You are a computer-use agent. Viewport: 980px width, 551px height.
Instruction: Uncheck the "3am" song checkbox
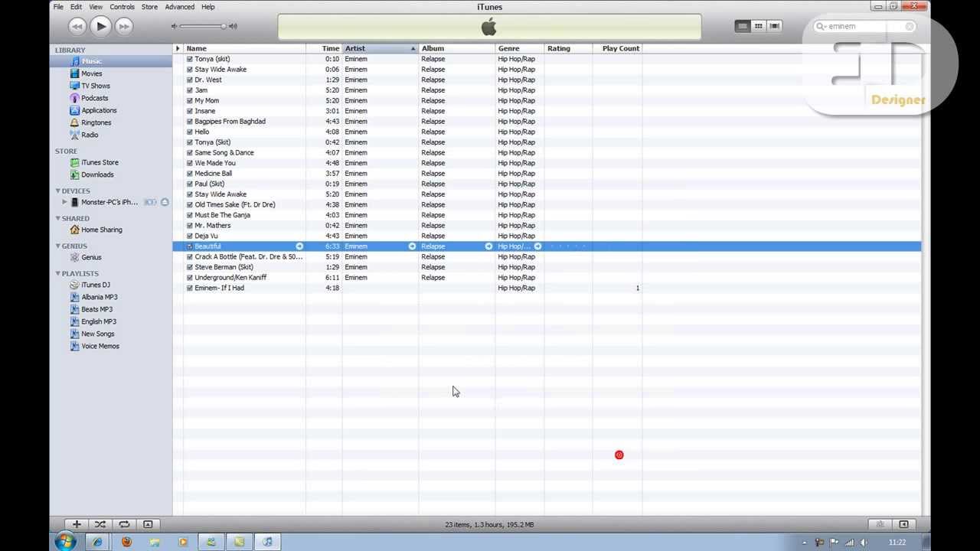coord(190,90)
